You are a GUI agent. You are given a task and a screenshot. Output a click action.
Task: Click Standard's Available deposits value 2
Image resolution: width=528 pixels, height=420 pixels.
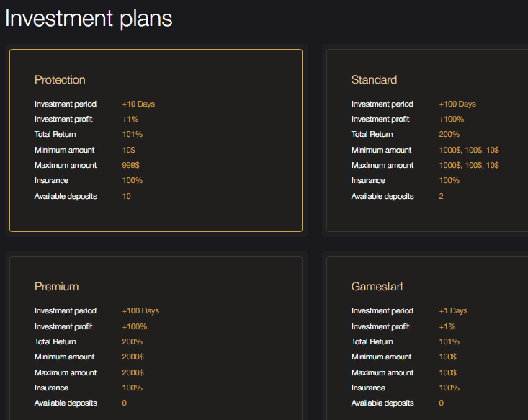[441, 197]
